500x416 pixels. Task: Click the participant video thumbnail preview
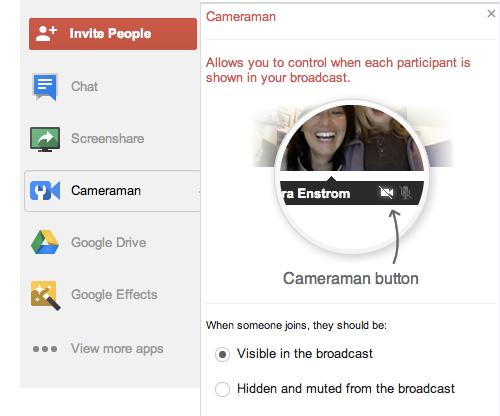[x=352, y=138]
